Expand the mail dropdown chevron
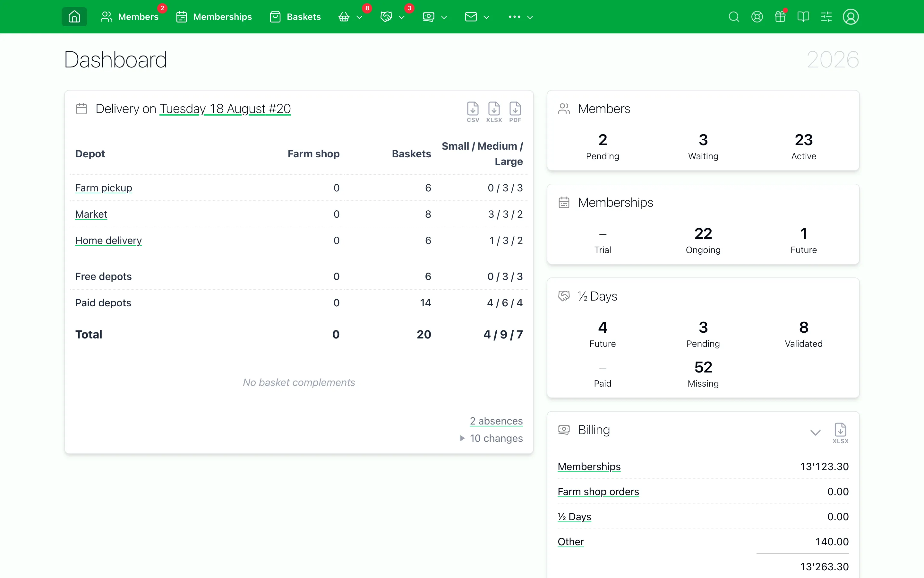 [x=486, y=17]
